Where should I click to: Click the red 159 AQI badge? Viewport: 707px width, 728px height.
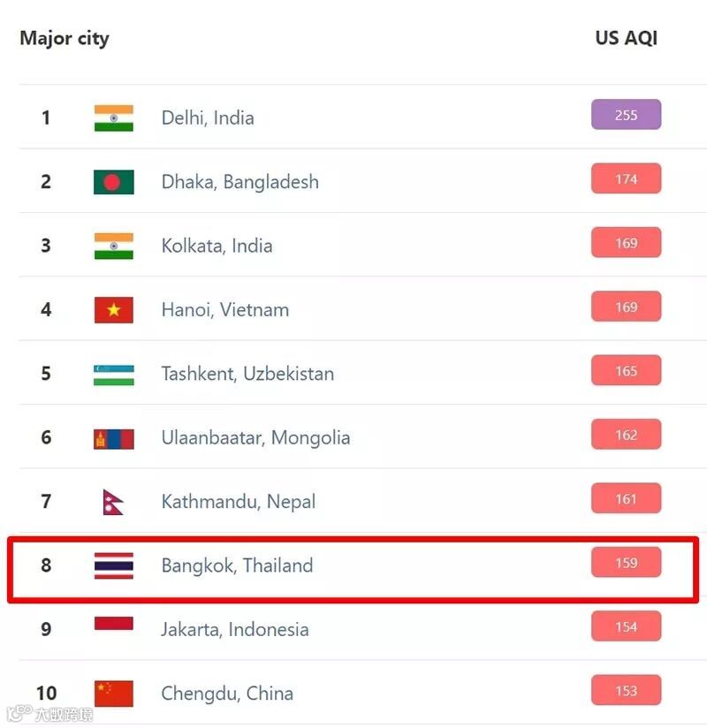tap(626, 563)
